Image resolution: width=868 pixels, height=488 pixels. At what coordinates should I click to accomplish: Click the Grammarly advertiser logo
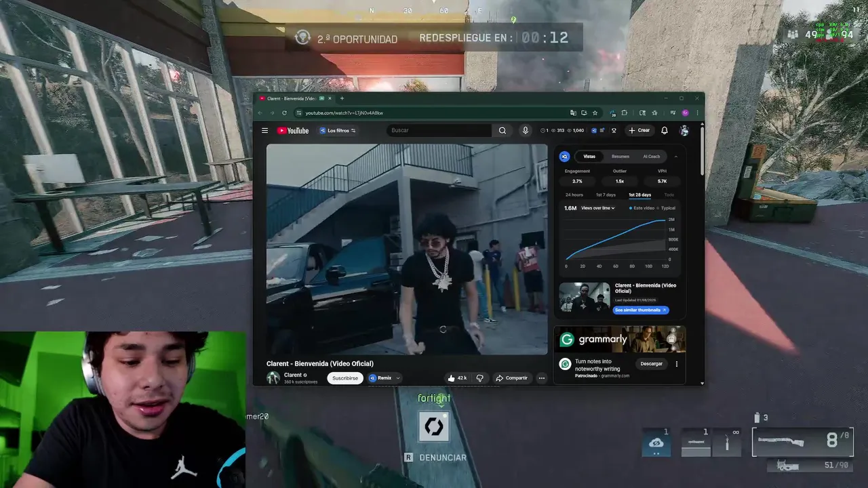pyautogui.click(x=565, y=364)
